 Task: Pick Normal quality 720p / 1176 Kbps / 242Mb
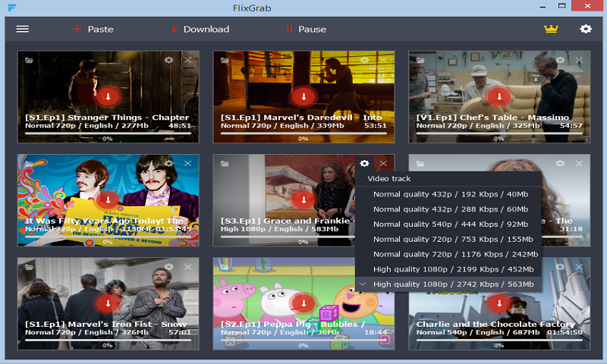click(x=448, y=254)
